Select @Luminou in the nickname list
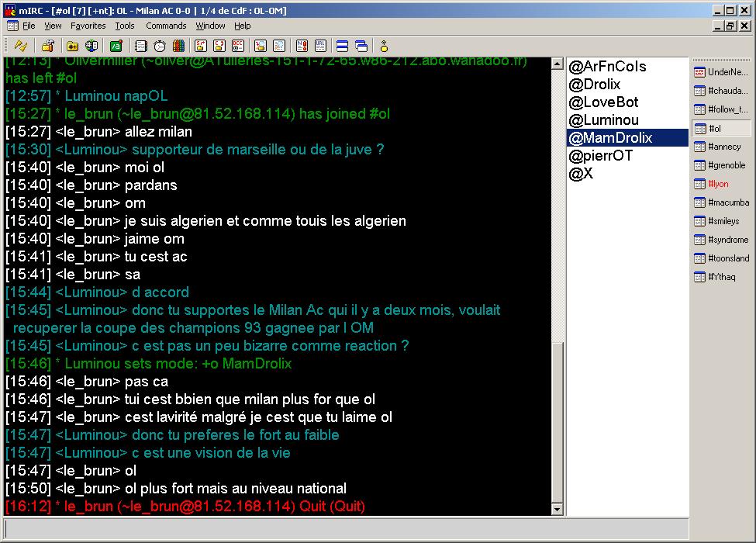Image resolution: width=756 pixels, height=543 pixels. 603,120
